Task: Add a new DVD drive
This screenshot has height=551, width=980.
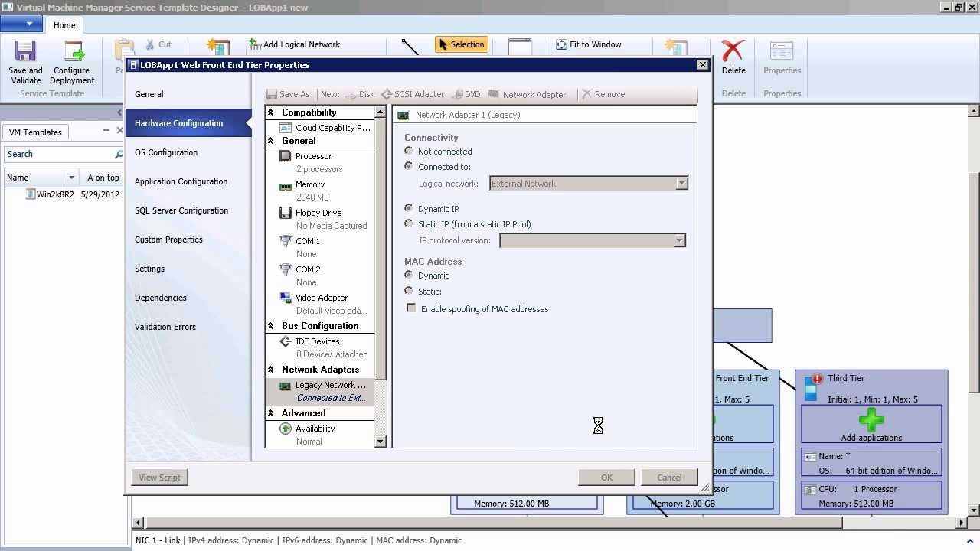Action: 466,94
